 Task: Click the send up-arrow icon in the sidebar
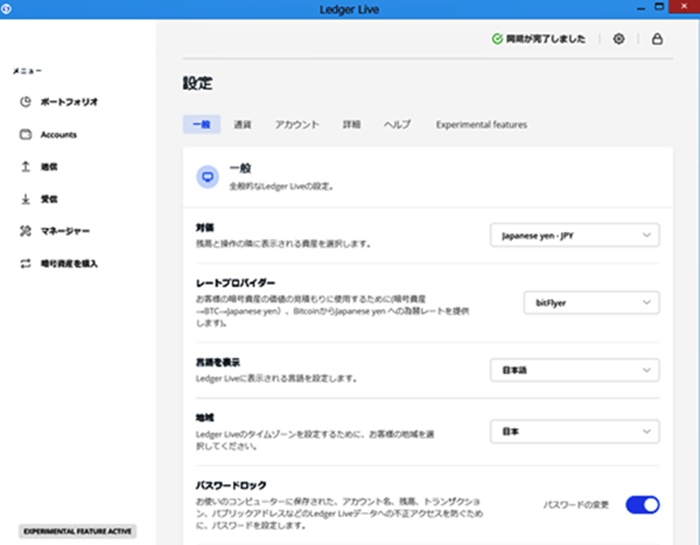pos(25,166)
